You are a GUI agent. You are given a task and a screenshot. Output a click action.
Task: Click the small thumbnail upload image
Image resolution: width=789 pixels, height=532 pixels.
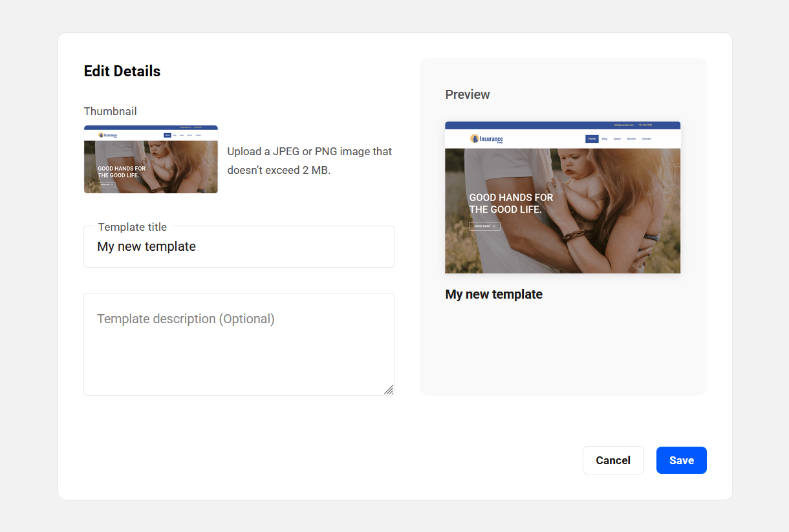151,159
